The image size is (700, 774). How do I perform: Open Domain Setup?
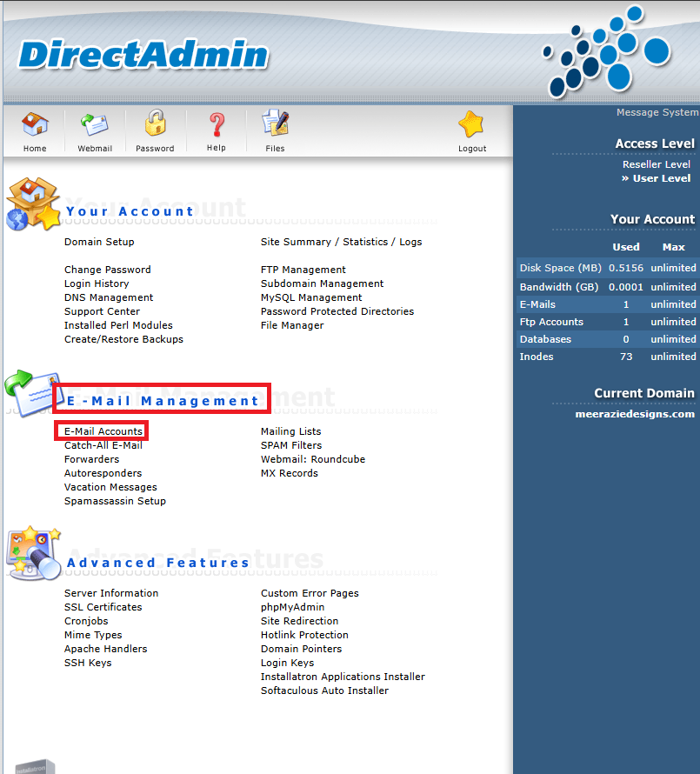pos(99,242)
